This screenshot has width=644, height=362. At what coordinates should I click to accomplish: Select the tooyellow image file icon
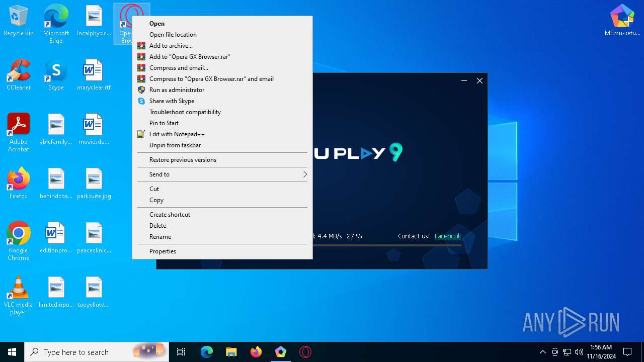(94, 293)
